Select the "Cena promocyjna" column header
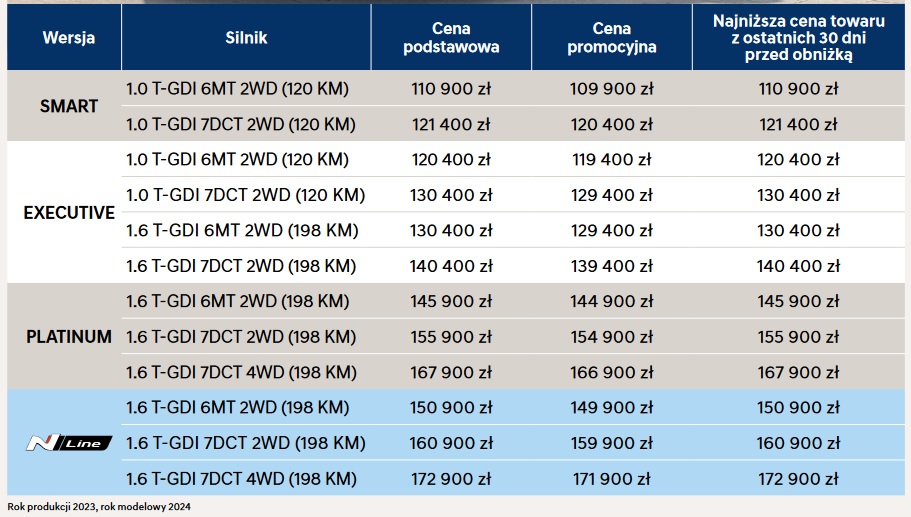Screen dimensions: 911x517 click(611, 38)
